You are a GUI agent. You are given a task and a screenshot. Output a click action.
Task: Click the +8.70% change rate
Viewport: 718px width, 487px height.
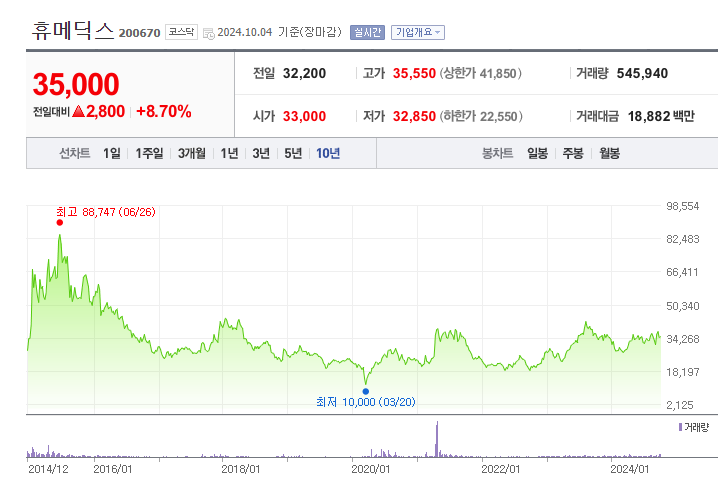(x=164, y=111)
